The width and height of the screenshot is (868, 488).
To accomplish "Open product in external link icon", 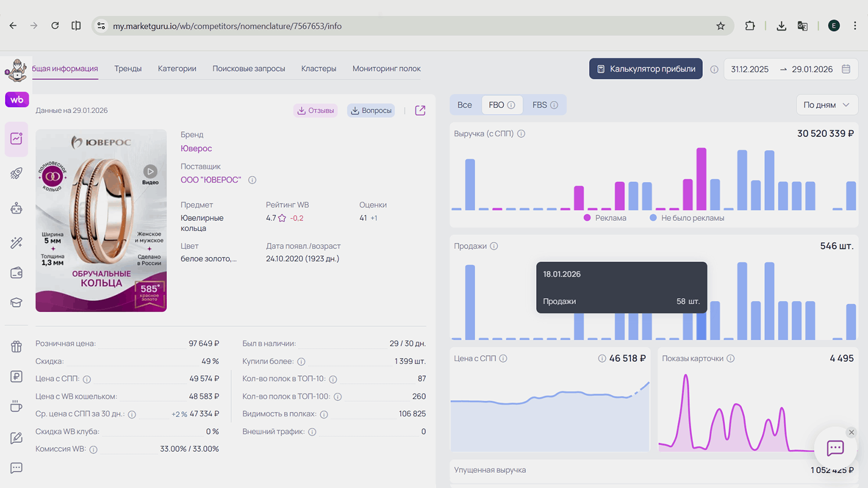I will pyautogui.click(x=420, y=110).
